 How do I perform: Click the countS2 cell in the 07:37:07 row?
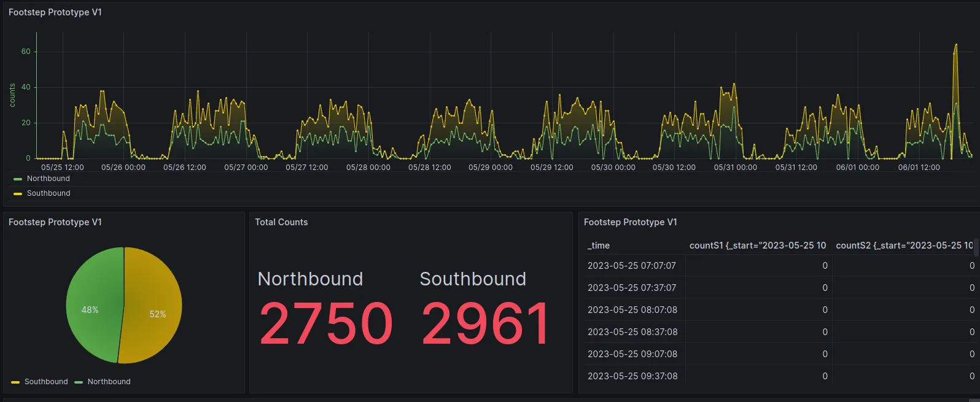click(x=904, y=288)
